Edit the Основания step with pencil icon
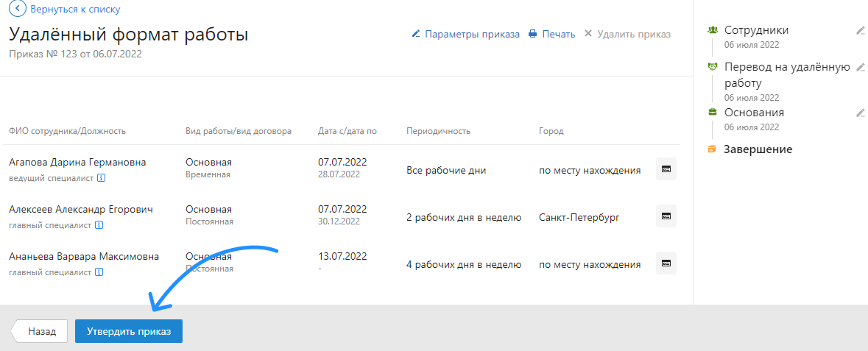868x351 pixels. pyautogui.click(x=860, y=113)
